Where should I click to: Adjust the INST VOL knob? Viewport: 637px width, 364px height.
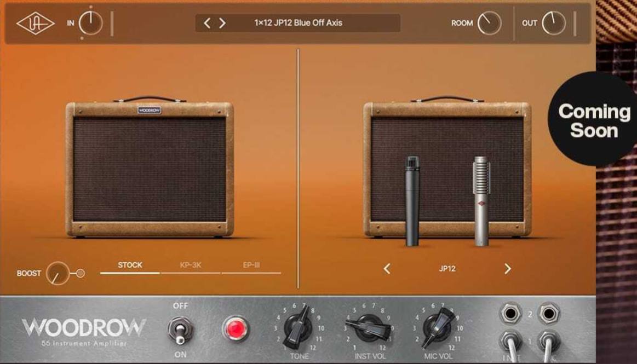(x=369, y=327)
